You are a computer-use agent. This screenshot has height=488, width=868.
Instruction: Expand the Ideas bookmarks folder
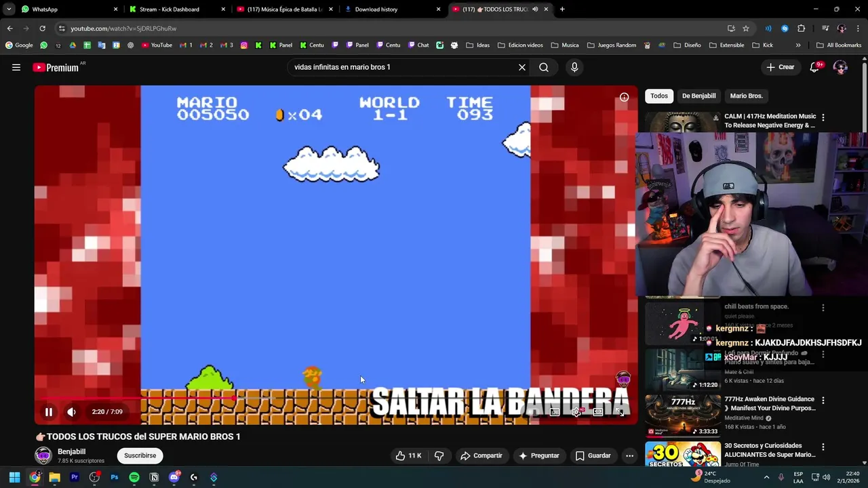pyautogui.click(x=477, y=45)
